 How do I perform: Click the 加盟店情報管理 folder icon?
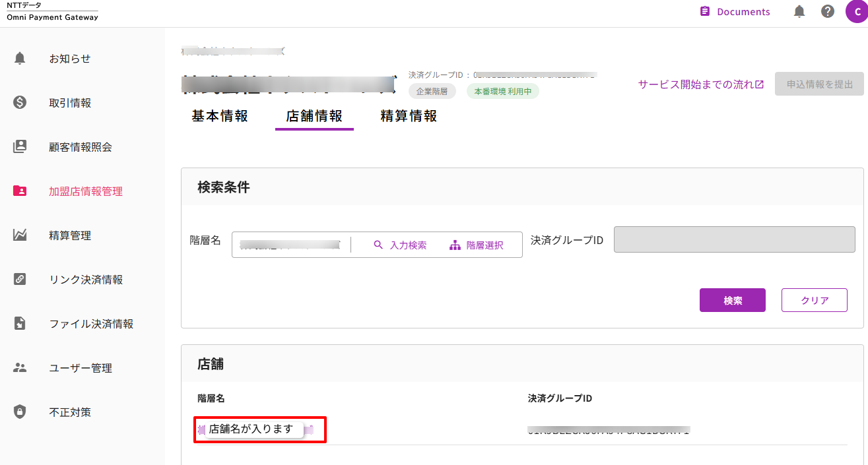coord(20,191)
